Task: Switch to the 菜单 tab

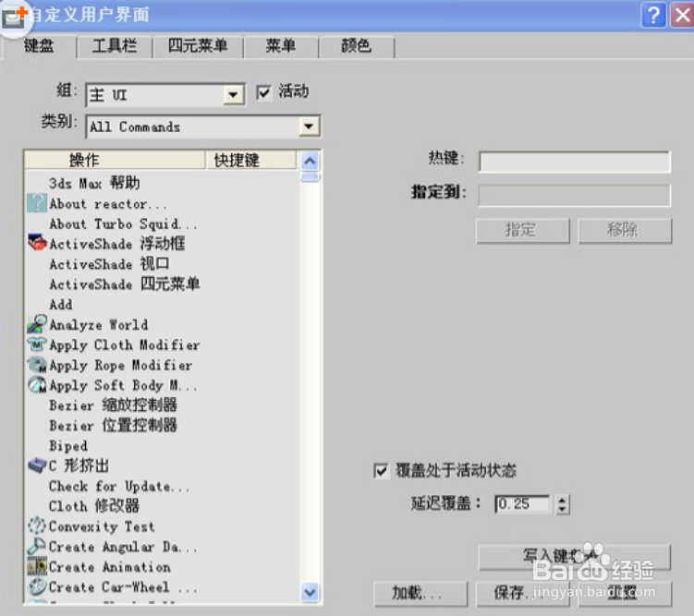Action: click(x=281, y=45)
